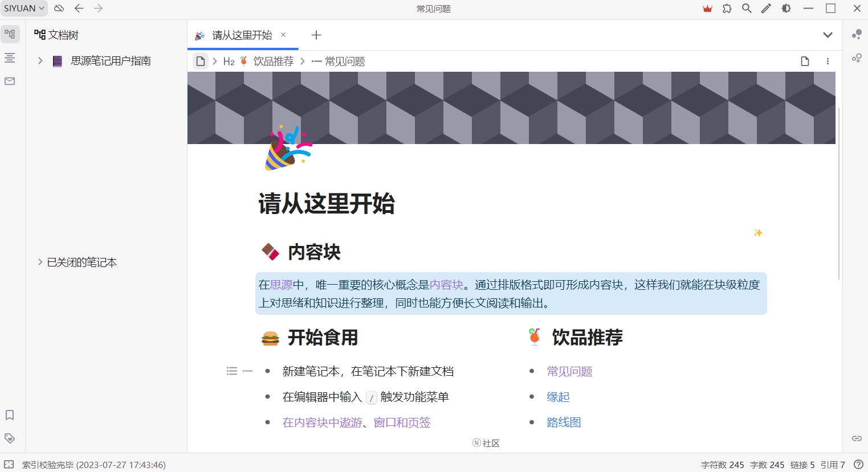This screenshot has width=868, height=472.
Task: Open the SIYUAN workspace dropdown
Action: (23, 8)
